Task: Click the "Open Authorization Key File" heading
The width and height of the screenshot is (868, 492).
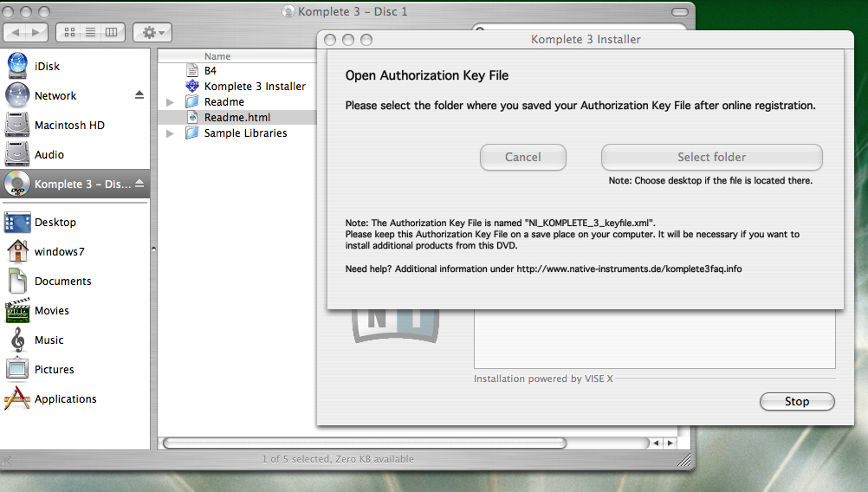Action: [427, 75]
